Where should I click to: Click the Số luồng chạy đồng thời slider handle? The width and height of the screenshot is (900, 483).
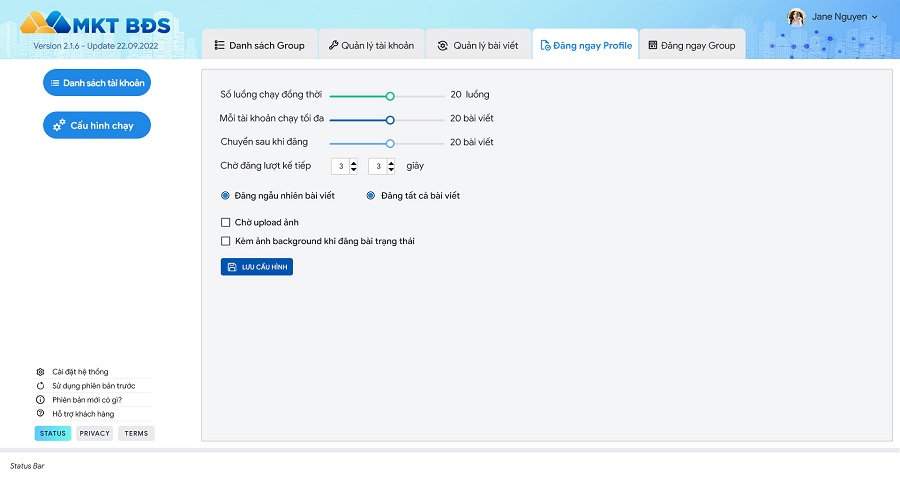point(390,96)
